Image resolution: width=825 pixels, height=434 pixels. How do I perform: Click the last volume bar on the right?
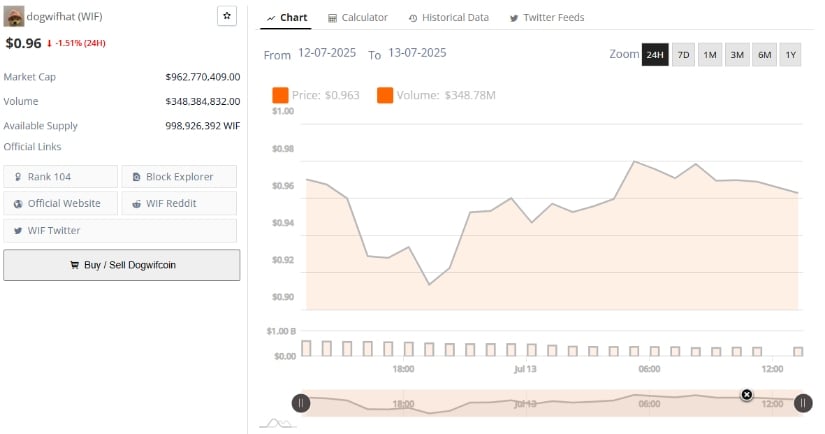click(x=798, y=351)
